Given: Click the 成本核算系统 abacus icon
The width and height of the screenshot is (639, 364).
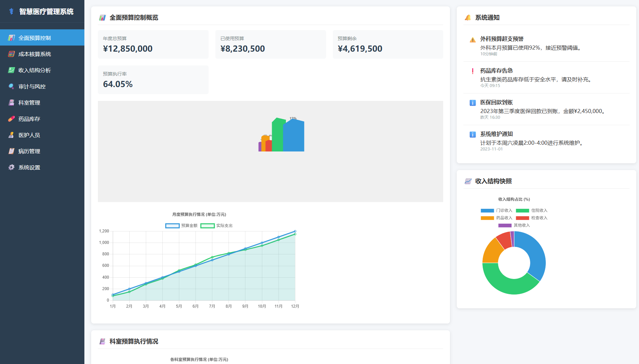Looking at the screenshot, I should point(11,54).
